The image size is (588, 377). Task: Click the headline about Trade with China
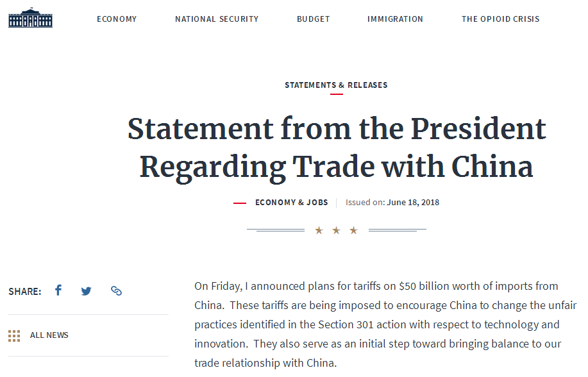(x=336, y=148)
